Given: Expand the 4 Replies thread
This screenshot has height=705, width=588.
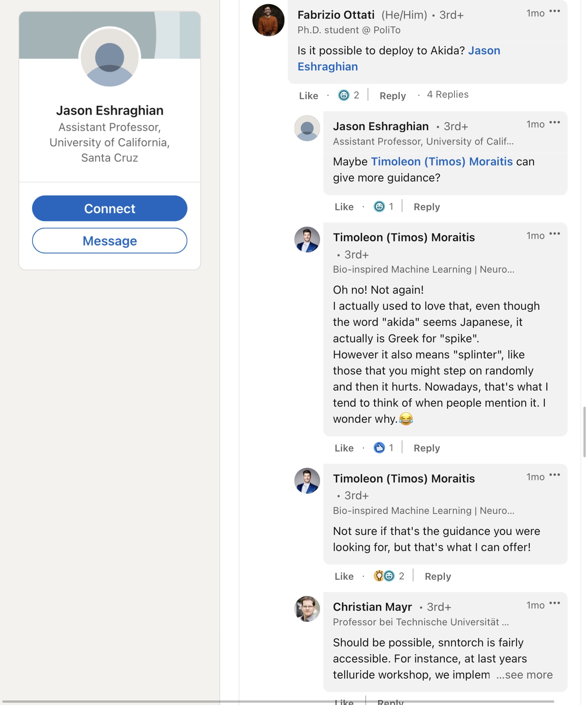Looking at the screenshot, I should pos(448,95).
